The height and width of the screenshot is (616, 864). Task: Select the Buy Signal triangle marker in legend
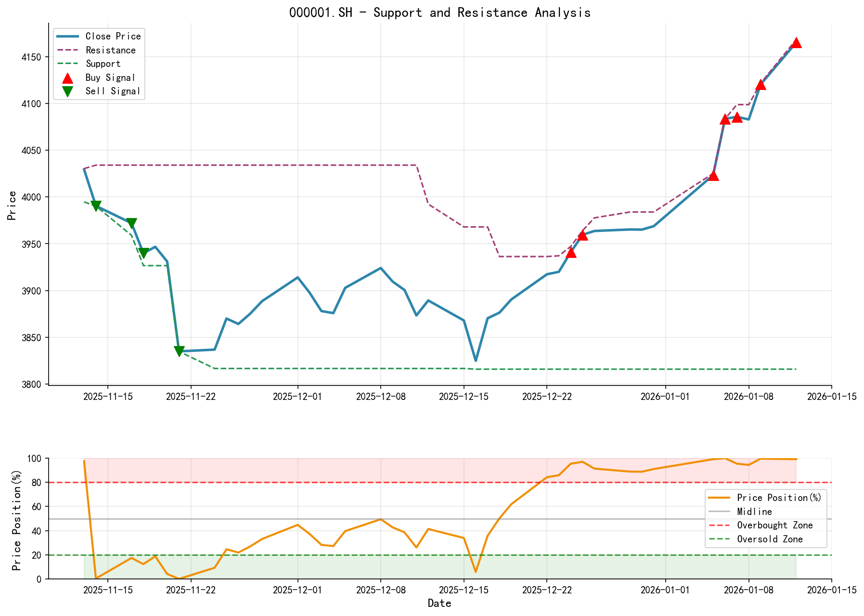pos(67,77)
